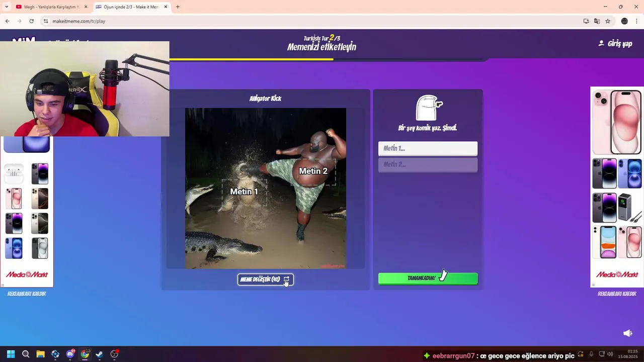Click the browser back arrow
Screen dimensions: 644x362
[7, 21]
